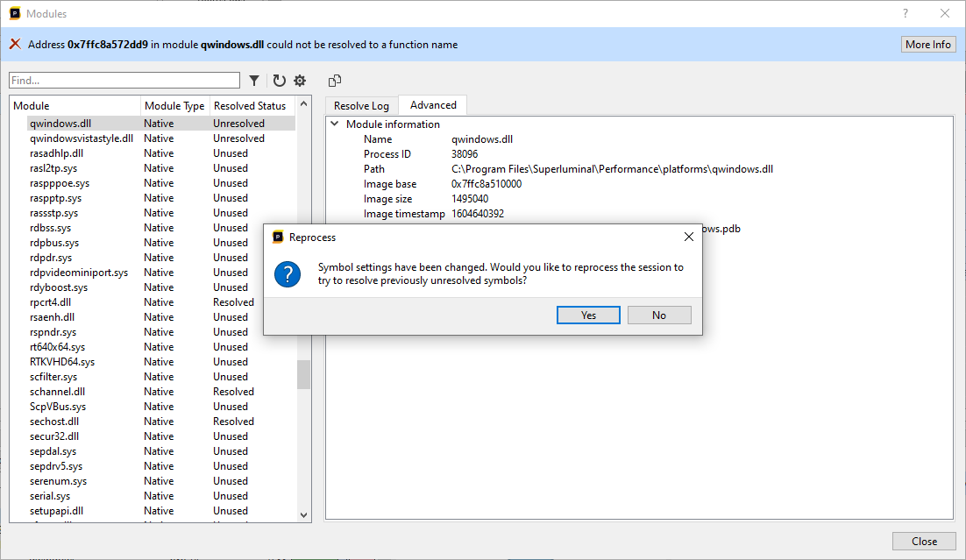Close the Reprocess dialog with X

(x=688, y=237)
